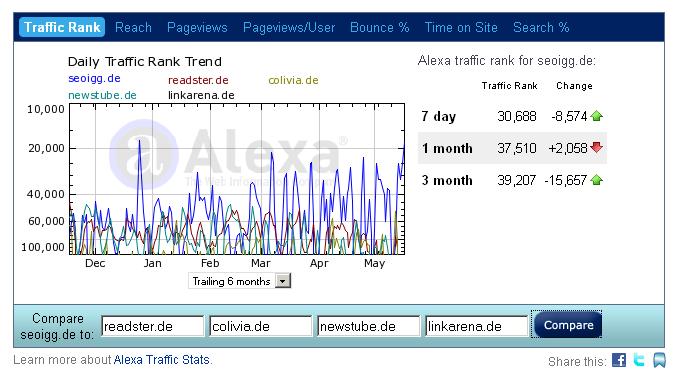Viewport: 681px width, 381px height.
Task: Click the Mar label on chart axis
Action: (x=261, y=263)
